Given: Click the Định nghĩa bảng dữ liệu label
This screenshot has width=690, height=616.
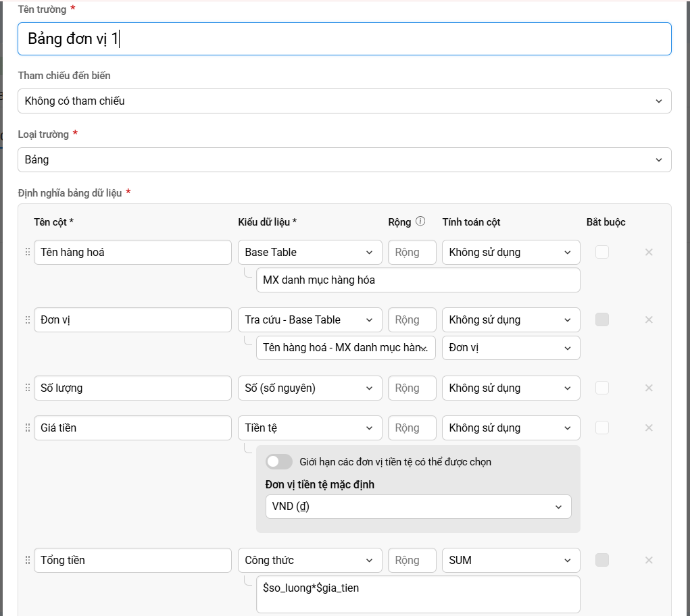Looking at the screenshot, I should point(70,193).
